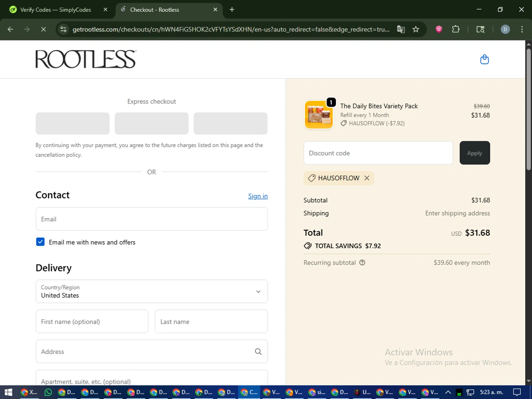This screenshot has width=532, height=399.
Task: Click the Apply discount button
Action: coord(475,153)
